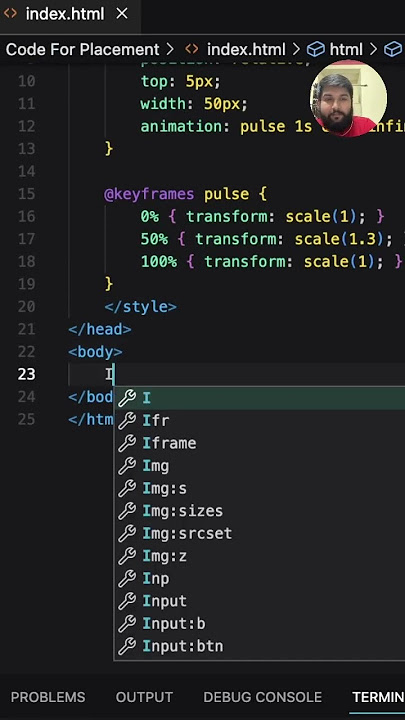Viewport: 405px width, 720px height.
Task: Click the wrench icon next to Inp suggestion
Action: 127,579
